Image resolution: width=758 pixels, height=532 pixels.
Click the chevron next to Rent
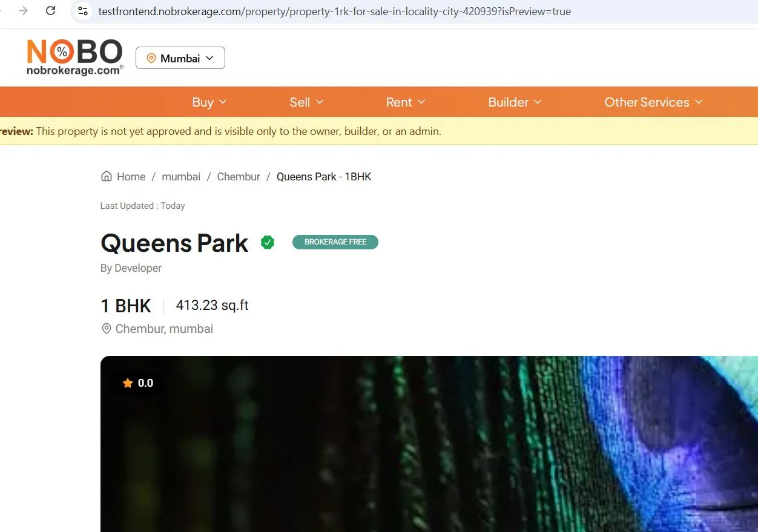point(421,102)
